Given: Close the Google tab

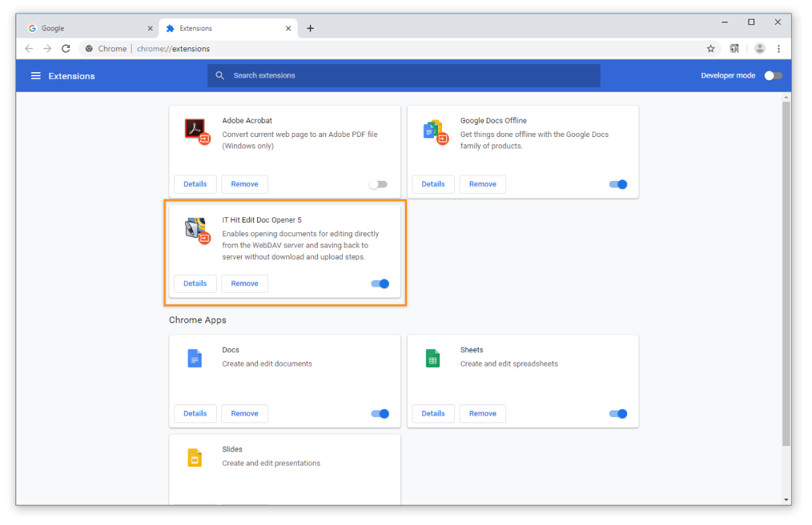Looking at the screenshot, I should tap(150, 28).
